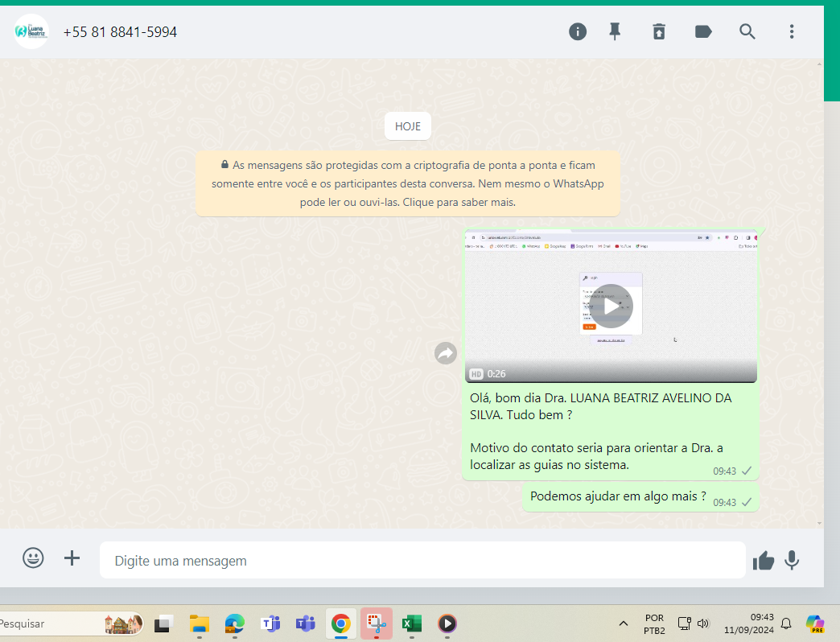
Task: Select contact number +55 81 8841-5994
Action: pos(120,32)
